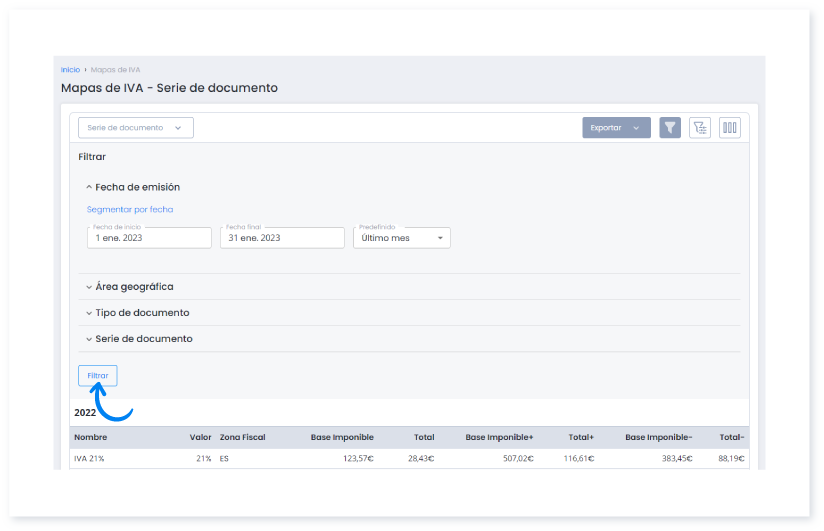
Task: Click the Zona Fiscal column header
Action: (x=242, y=438)
